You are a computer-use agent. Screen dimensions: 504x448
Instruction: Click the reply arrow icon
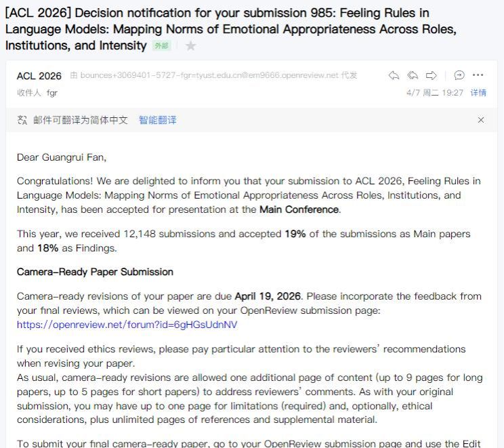pyautogui.click(x=394, y=76)
